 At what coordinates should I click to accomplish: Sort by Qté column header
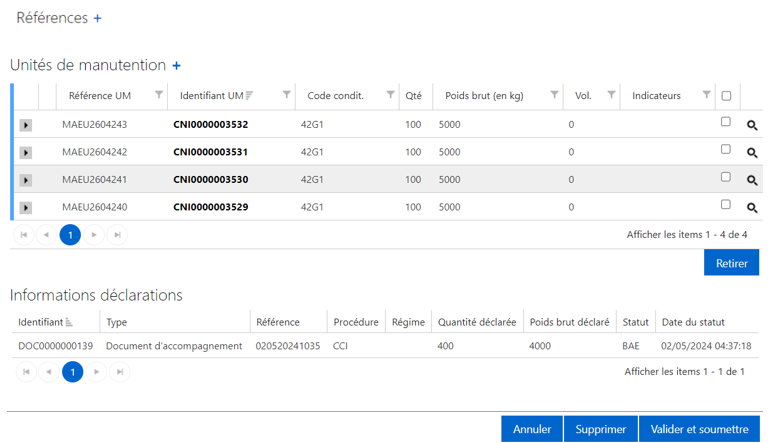point(413,96)
